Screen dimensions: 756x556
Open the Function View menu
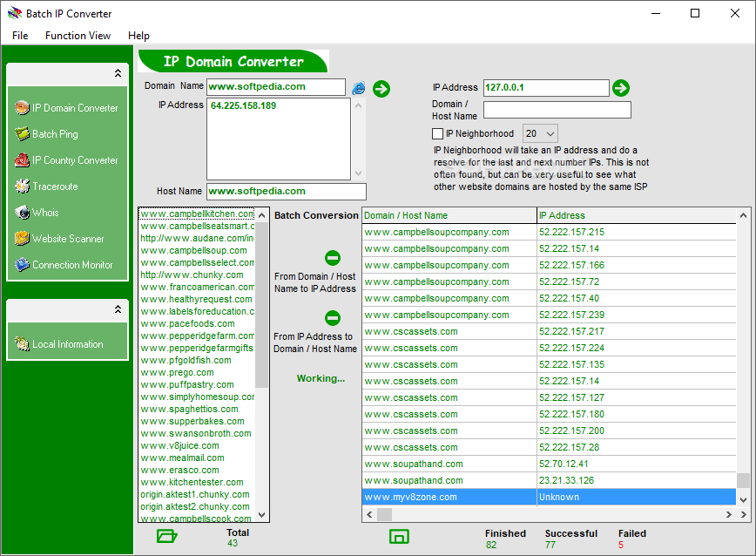click(x=78, y=36)
